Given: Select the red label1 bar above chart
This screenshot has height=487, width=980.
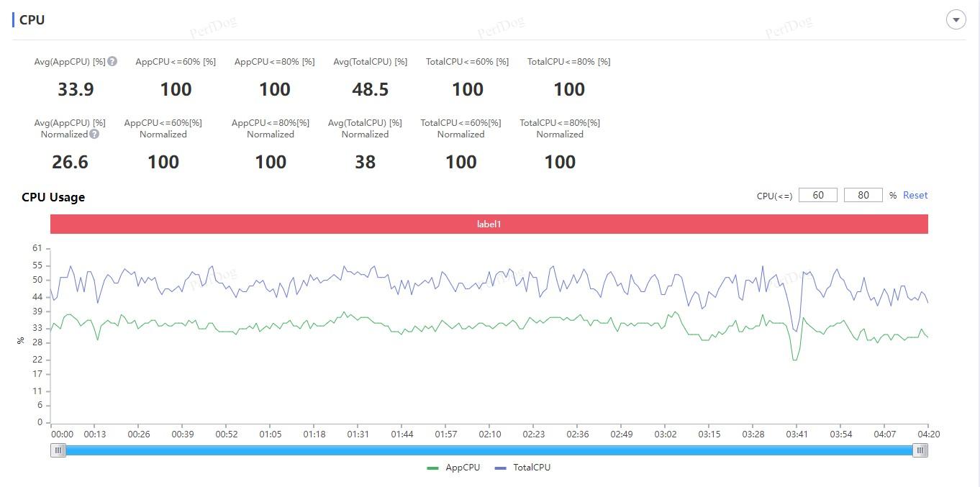Looking at the screenshot, I should point(489,224).
